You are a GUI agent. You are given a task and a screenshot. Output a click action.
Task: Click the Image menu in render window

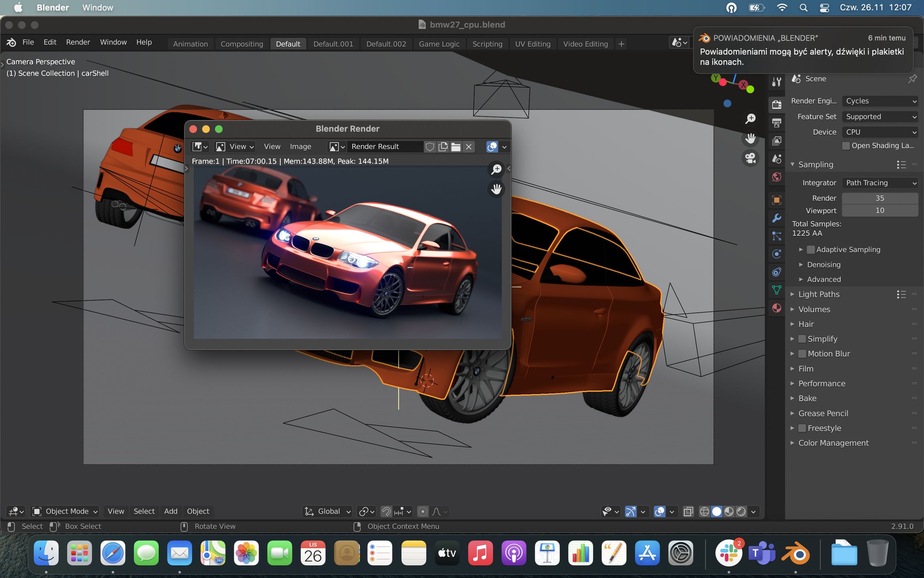300,147
